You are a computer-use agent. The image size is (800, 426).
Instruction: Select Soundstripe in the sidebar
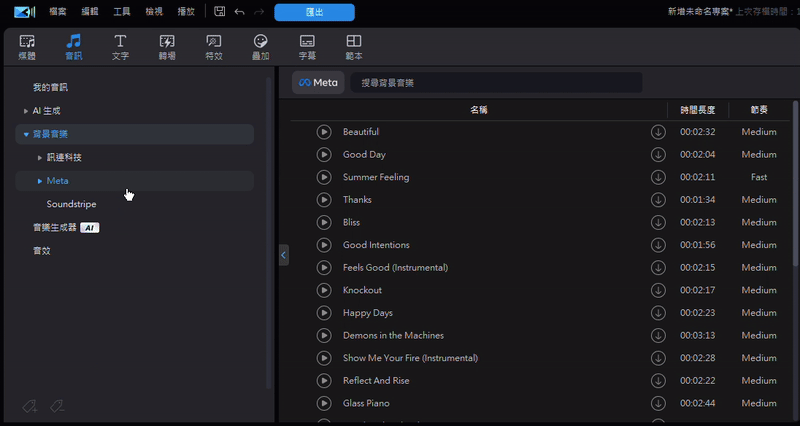tap(71, 204)
